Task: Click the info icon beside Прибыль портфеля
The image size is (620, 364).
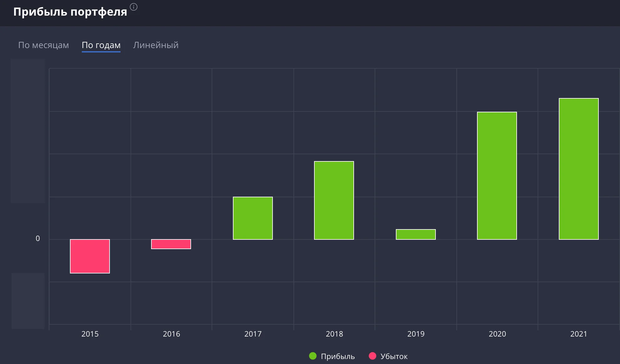Action: coord(134,7)
